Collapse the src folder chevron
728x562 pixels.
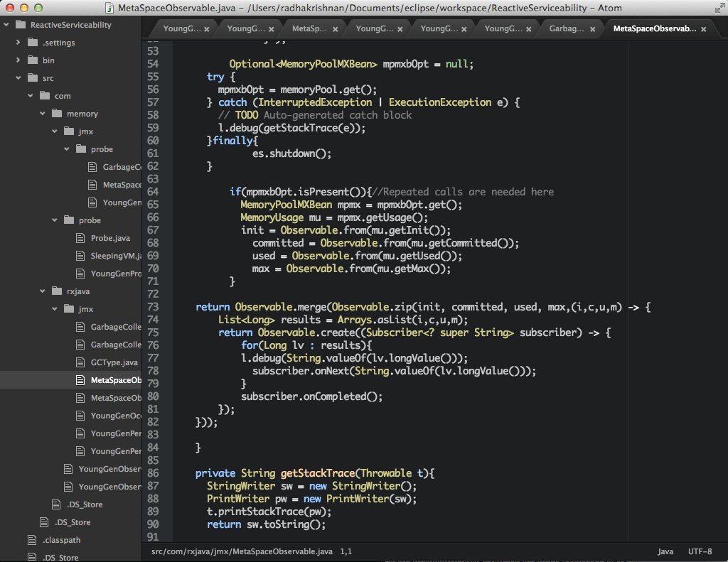[18, 78]
